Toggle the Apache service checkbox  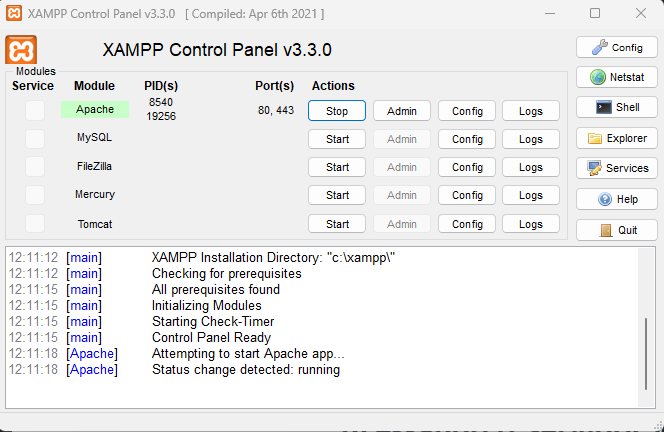(35, 110)
